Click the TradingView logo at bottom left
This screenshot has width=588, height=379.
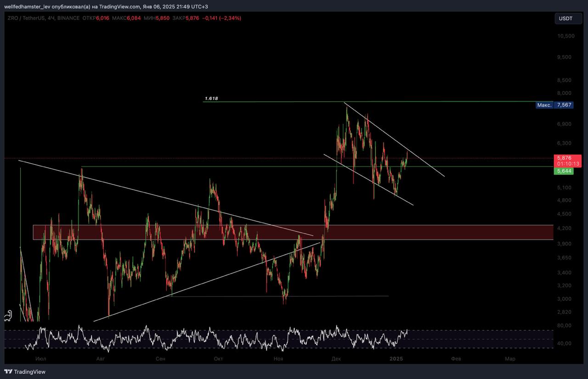pos(25,372)
